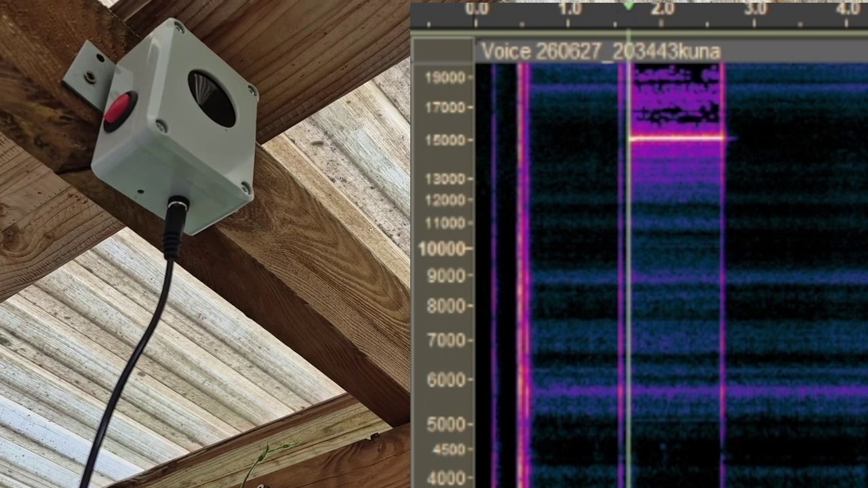This screenshot has width=868, height=488.
Task: Click the 19000 label on the frequency scale
Action: pyautogui.click(x=444, y=77)
